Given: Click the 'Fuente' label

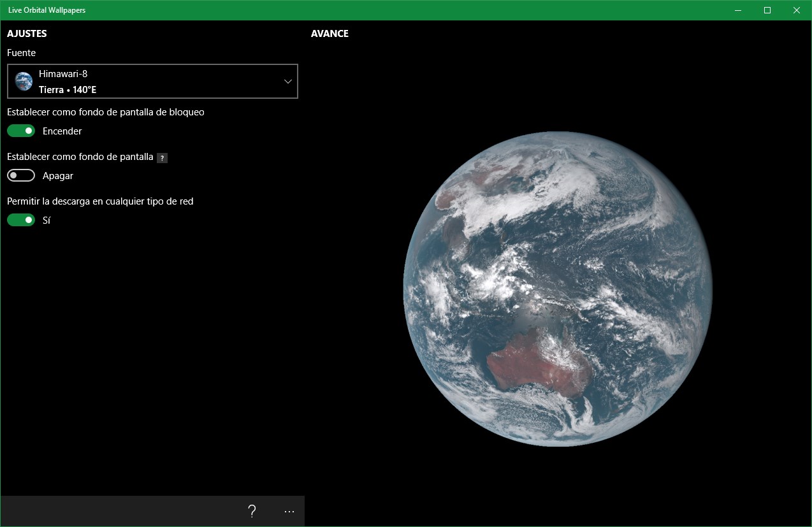Looking at the screenshot, I should click(22, 53).
